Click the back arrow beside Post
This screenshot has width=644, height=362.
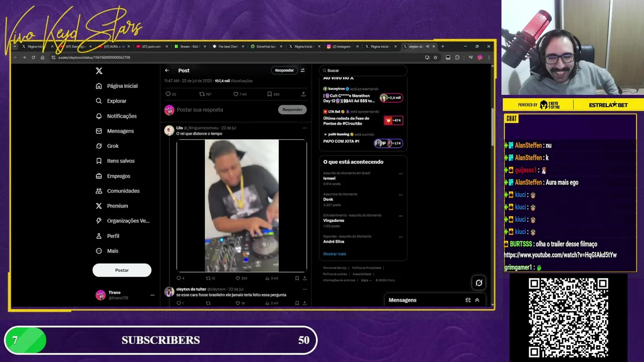pos(167,70)
